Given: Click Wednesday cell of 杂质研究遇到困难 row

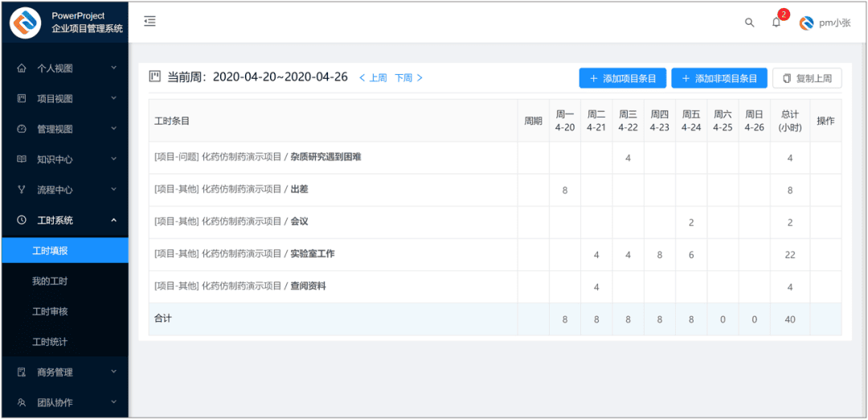Looking at the screenshot, I should (x=628, y=158).
